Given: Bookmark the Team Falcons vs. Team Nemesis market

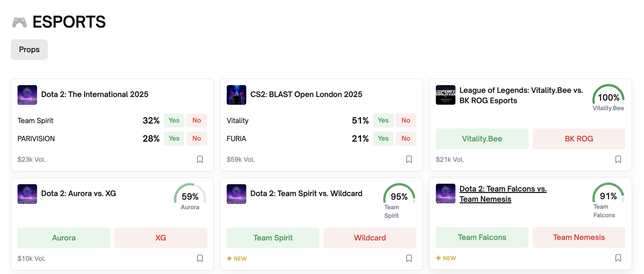Looking at the screenshot, I should tap(618, 258).
